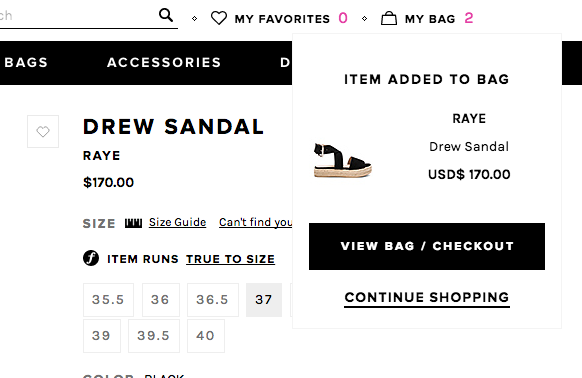Screen dimensions: 582x378
Task: Select size 35.5
Action: point(108,300)
